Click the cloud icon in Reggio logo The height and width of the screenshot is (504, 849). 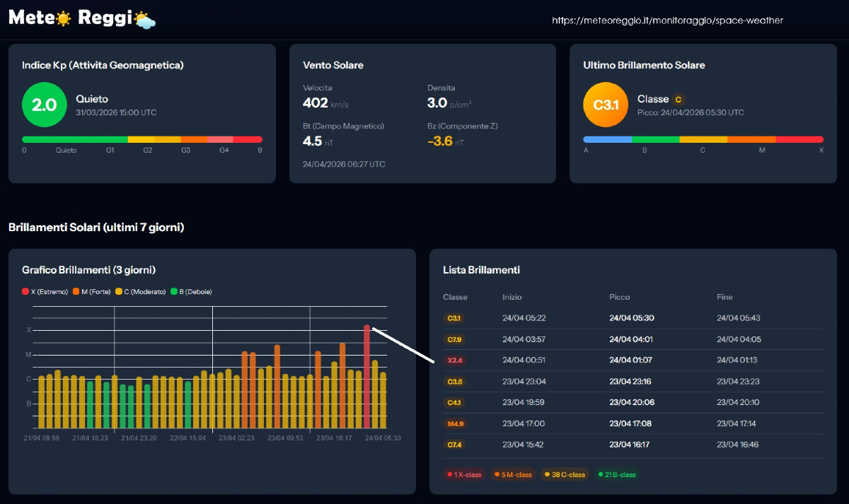click(x=145, y=20)
